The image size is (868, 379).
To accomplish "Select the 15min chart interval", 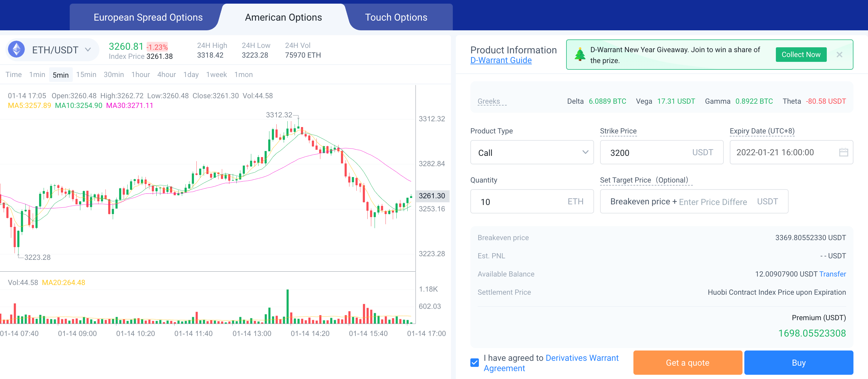I will [86, 75].
